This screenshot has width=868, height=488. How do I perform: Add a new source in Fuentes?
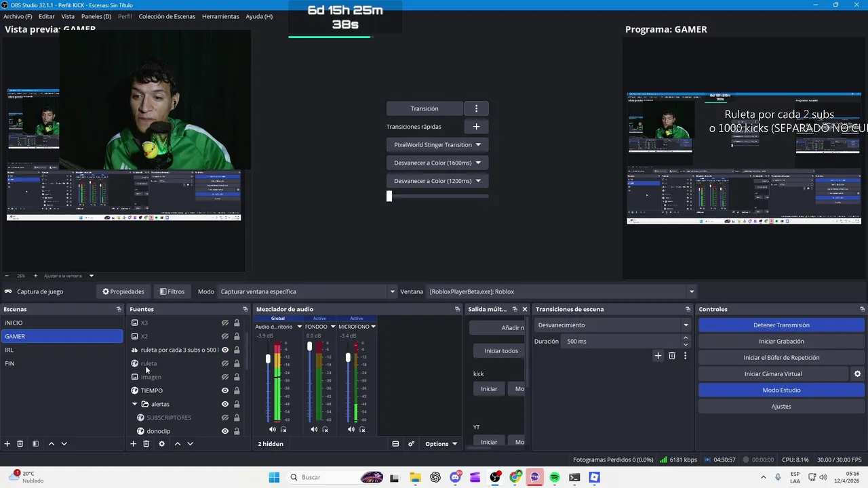click(133, 444)
